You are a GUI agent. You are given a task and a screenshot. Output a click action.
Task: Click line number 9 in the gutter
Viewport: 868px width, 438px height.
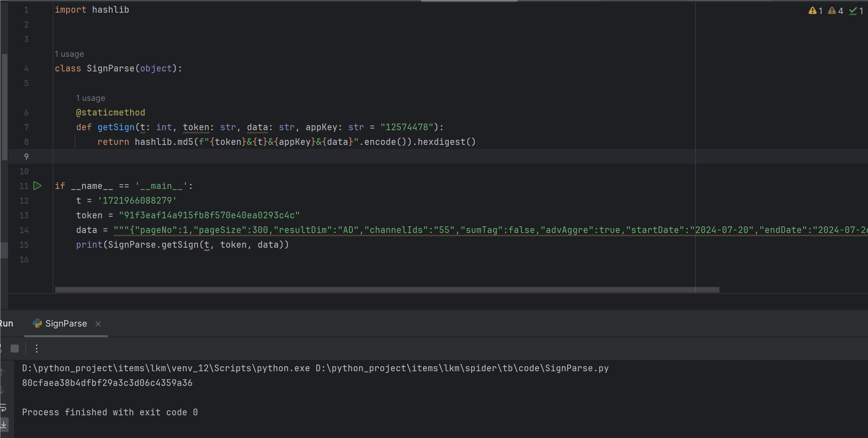click(26, 157)
